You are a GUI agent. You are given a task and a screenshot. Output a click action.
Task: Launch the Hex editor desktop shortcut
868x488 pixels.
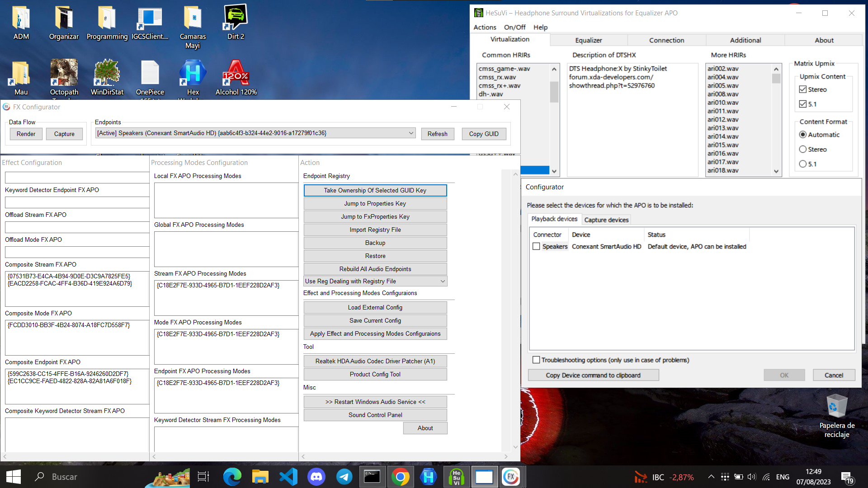tap(193, 78)
